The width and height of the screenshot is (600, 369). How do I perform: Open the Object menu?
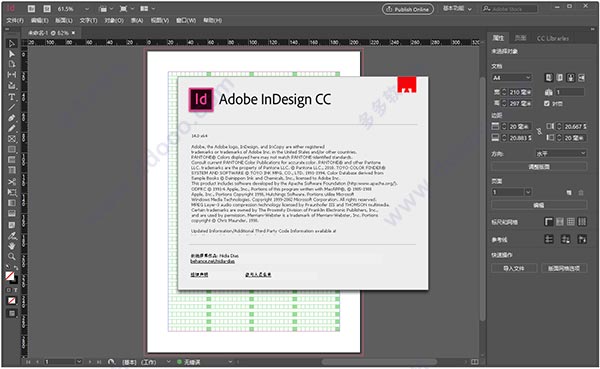pos(114,20)
